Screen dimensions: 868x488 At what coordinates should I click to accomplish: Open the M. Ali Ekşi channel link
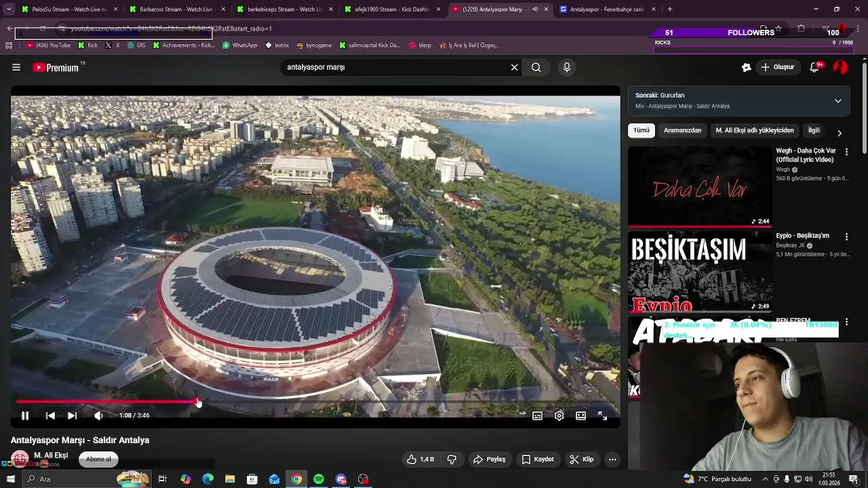(x=51, y=455)
